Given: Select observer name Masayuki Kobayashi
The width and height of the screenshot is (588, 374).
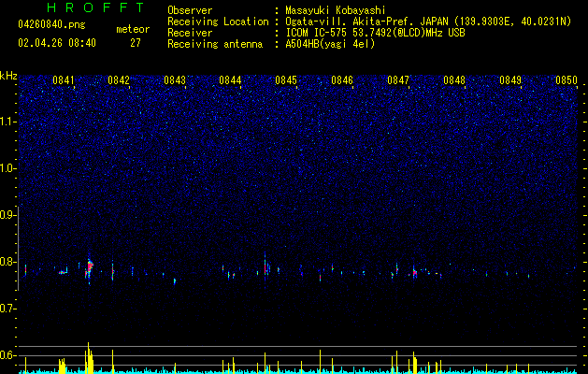Looking at the screenshot, I should point(336,10).
